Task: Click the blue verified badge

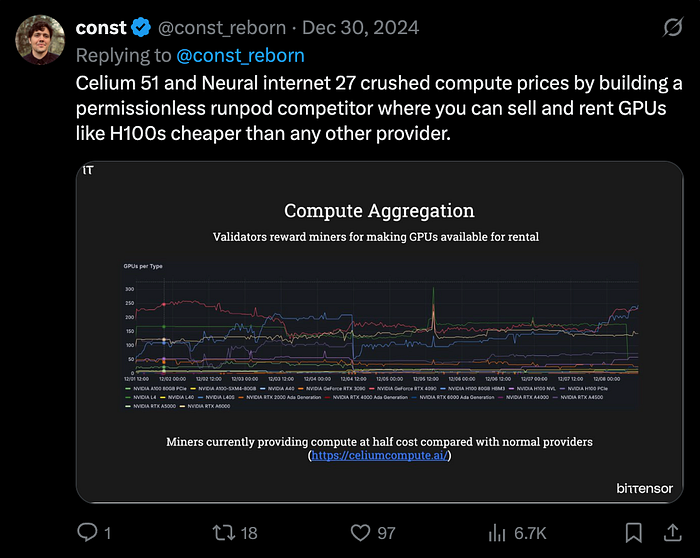Action: pyautogui.click(x=141, y=28)
